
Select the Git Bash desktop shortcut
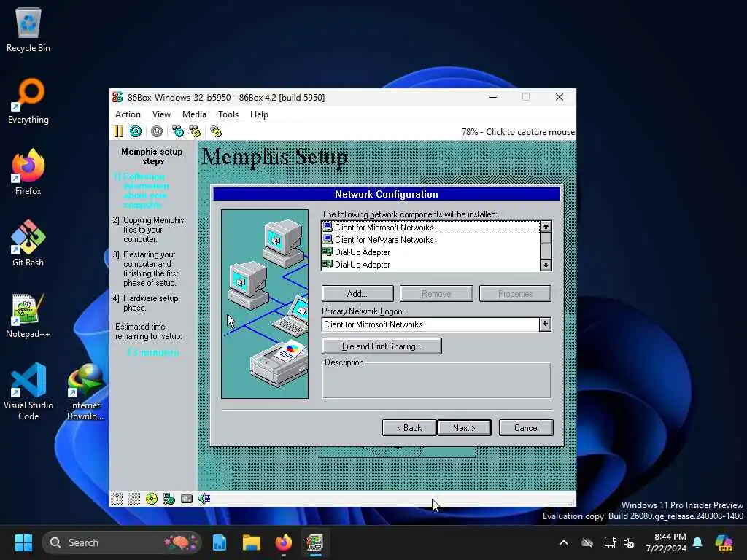click(28, 244)
